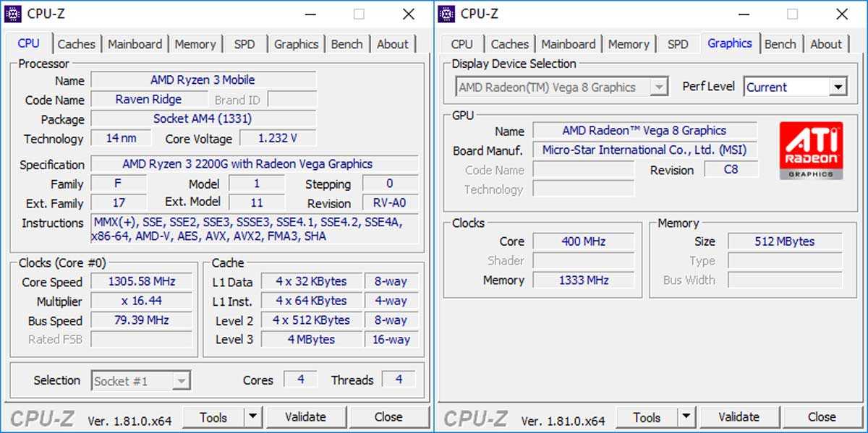Screen dimensions: 868x433
Task: Click the Code Name field Raven Ridge
Action: [149, 100]
